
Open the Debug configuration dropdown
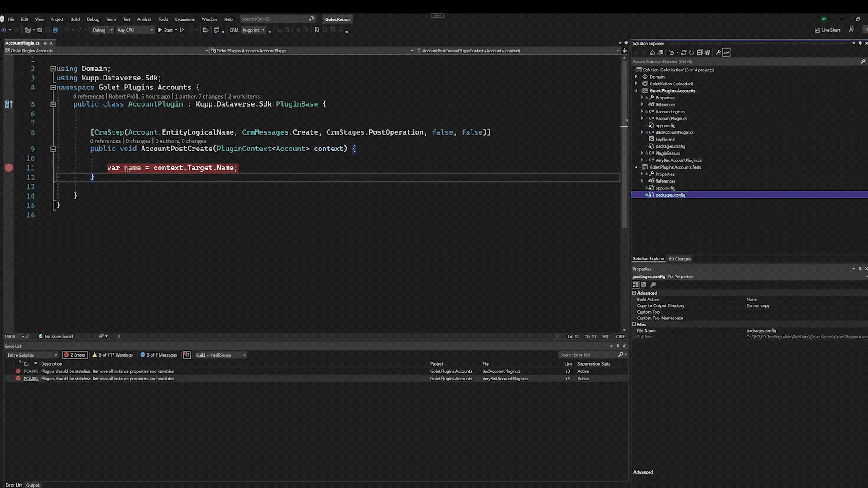point(103,30)
